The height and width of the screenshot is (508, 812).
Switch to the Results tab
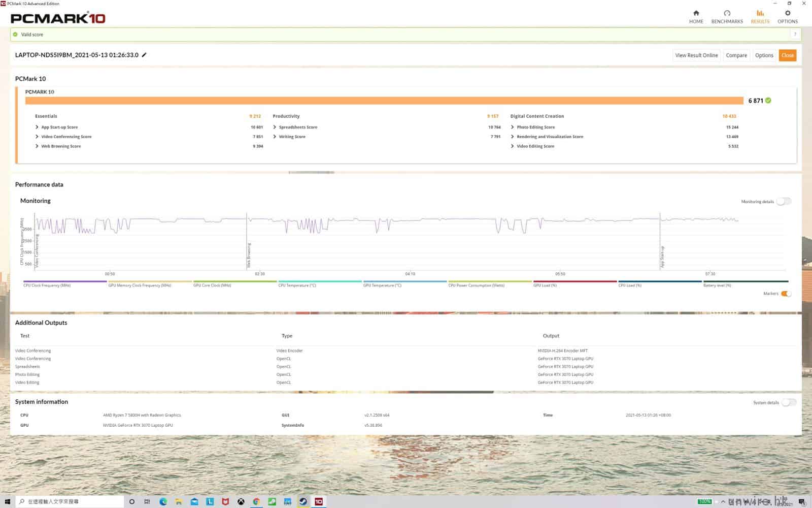click(760, 16)
